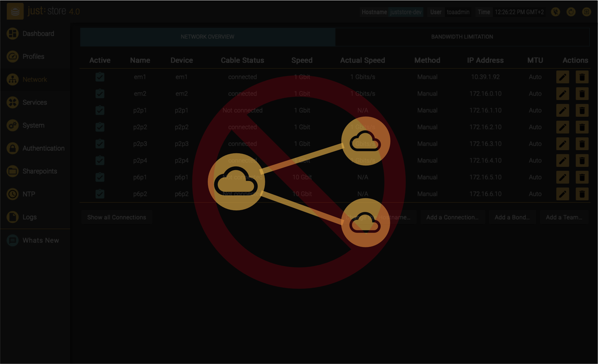
Task: Click the juststore-dev hostname value
Action: [x=406, y=12]
